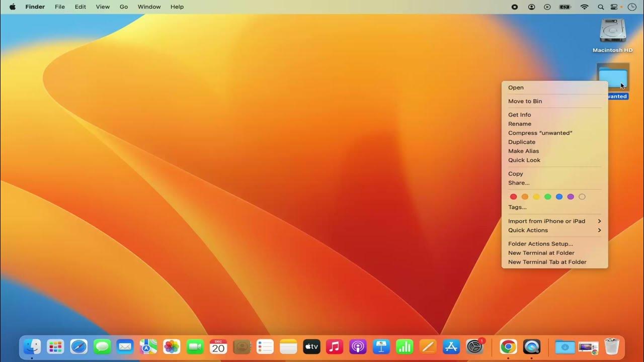
Task: Open the Notes app in Dock
Action: [x=289, y=346]
